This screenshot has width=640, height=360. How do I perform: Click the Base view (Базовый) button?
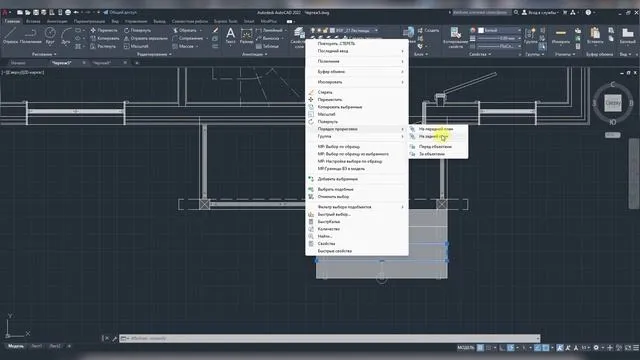pyautogui.click(x=627, y=36)
